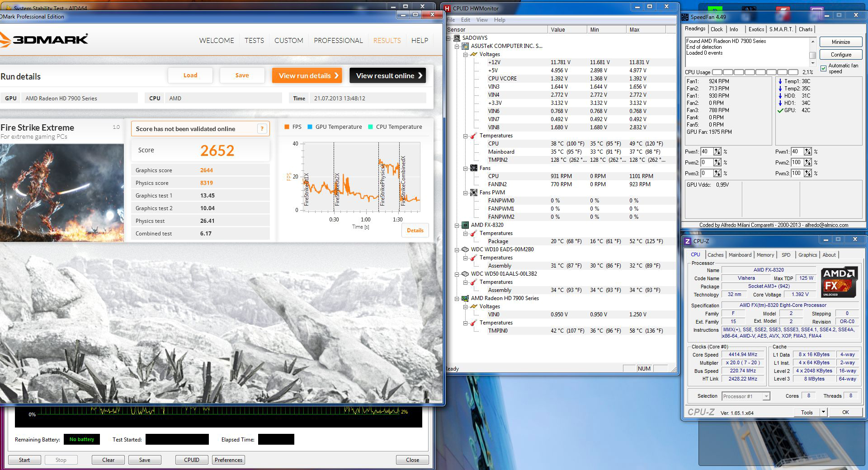The width and height of the screenshot is (868, 470).
Task: Open the View menu in HWMonitor
Action: (x=482, y=20)
